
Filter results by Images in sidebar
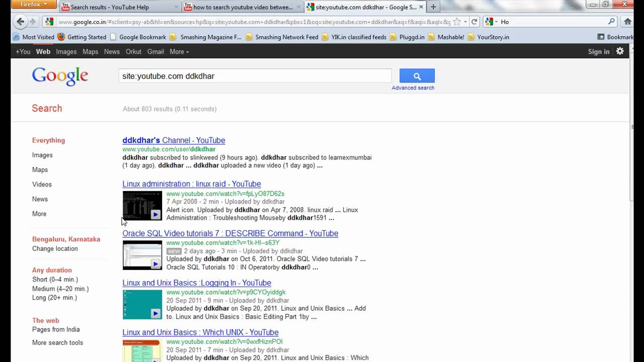point(42,155)
